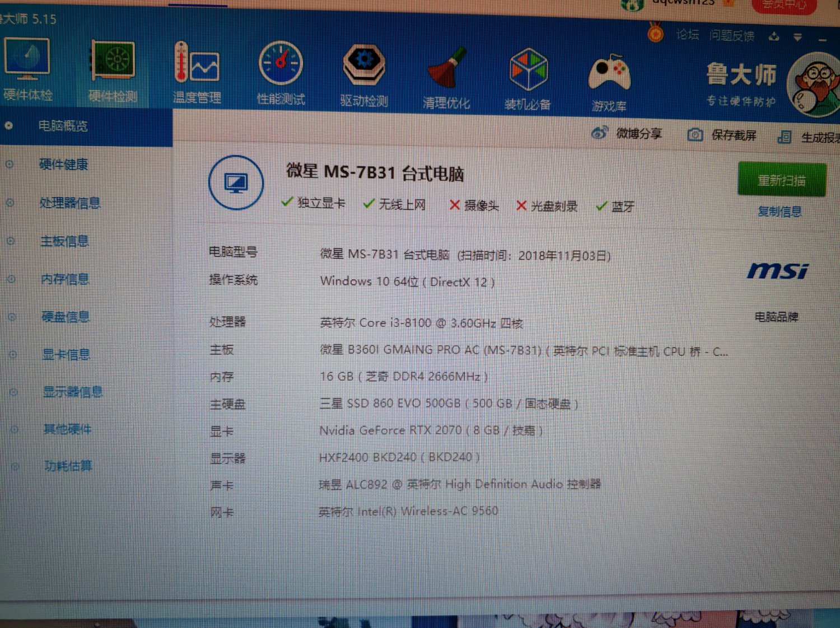Click the orange medal icon beside 论坛
This screenshot has width=840, height=628.
pyautogui.click(x=655, y=32)
